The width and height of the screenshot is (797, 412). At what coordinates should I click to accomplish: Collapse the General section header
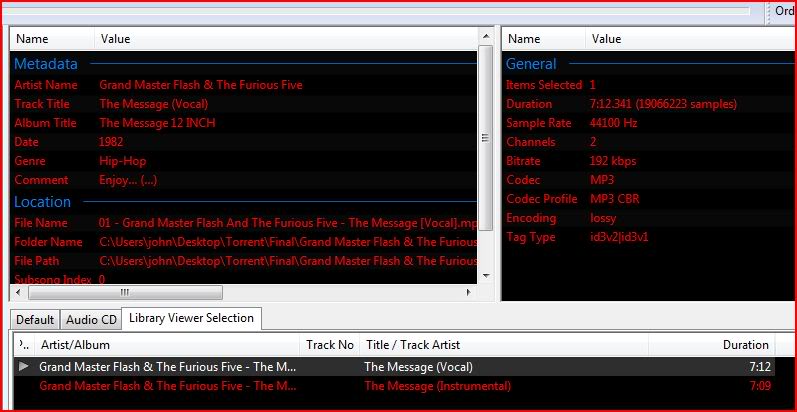[531, 64]
